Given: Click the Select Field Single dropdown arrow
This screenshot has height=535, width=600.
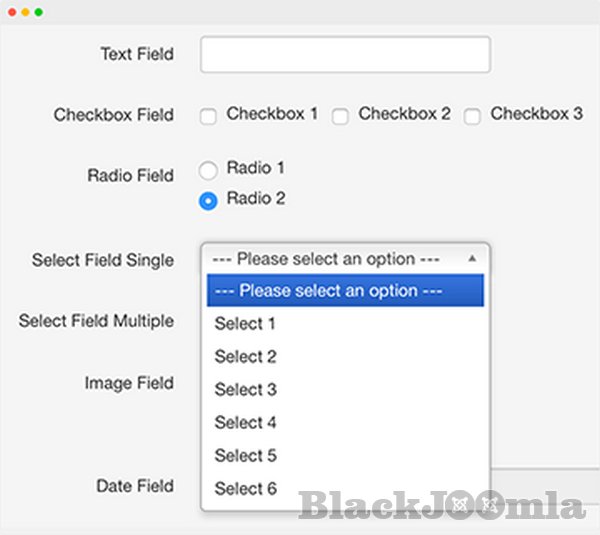Looking at the screenshot, I should [x=472, y=258].
